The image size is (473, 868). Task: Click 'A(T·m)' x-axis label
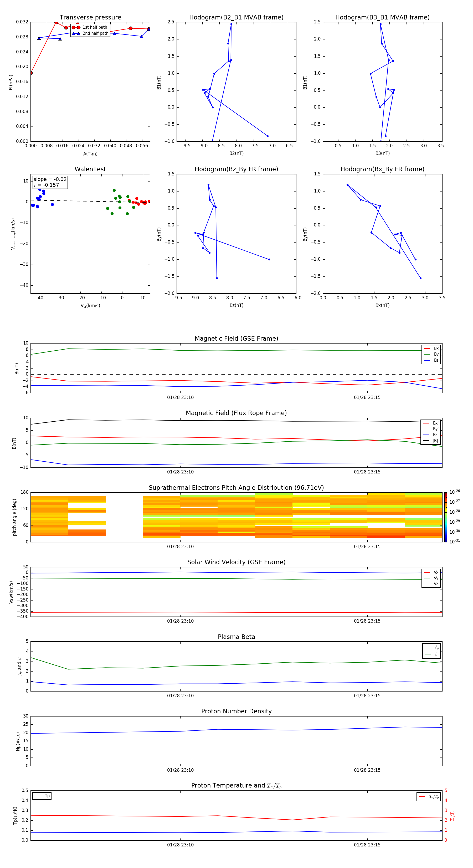click(x=90, y=154)
